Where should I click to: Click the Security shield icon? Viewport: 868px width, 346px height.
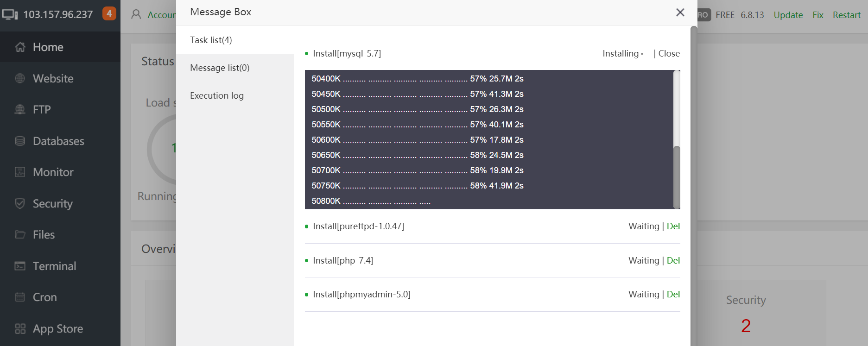(20, 203)
